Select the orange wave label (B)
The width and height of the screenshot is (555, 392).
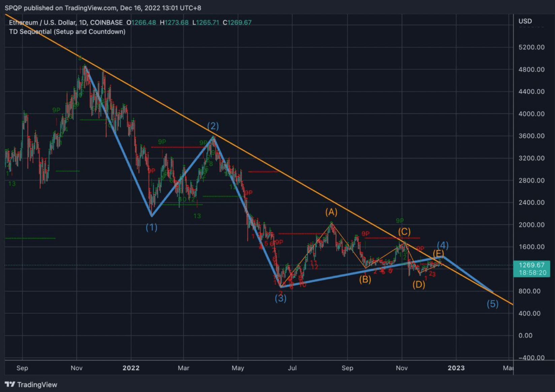(365, 280)
